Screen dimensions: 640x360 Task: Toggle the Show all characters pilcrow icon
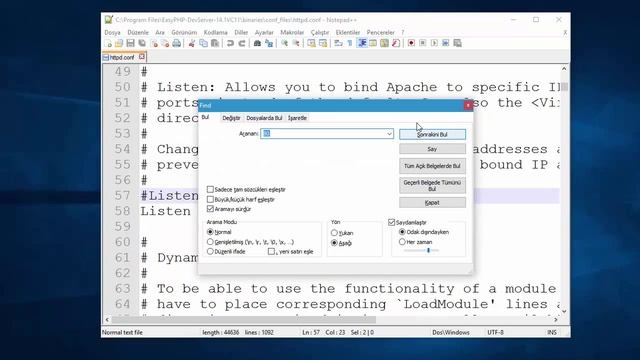[x=350, y=43]
